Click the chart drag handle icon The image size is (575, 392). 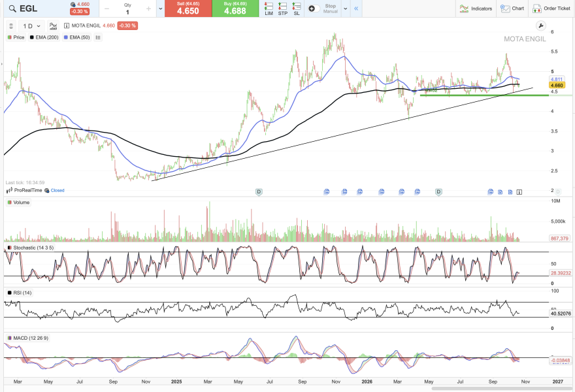pyautogui.click(x=11, y=26)
